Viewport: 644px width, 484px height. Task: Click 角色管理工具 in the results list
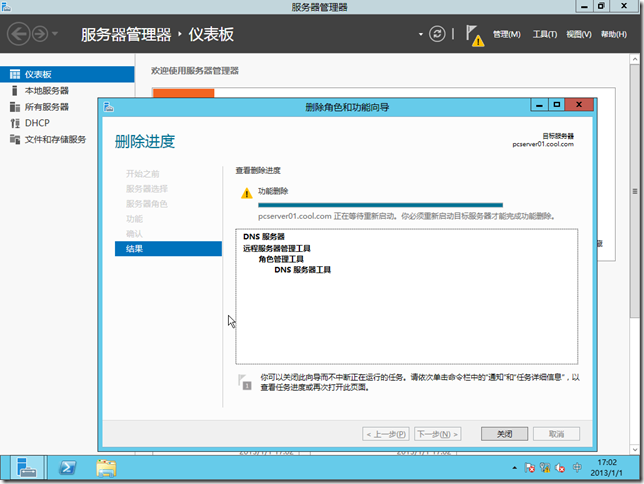[x=281, y=259]
